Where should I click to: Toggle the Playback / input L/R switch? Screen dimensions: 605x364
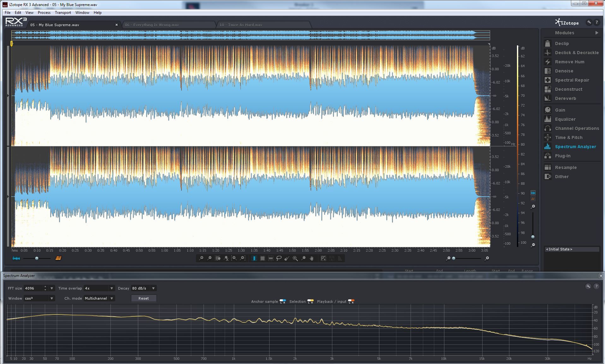pyautogui.click(x=351, y=301)
